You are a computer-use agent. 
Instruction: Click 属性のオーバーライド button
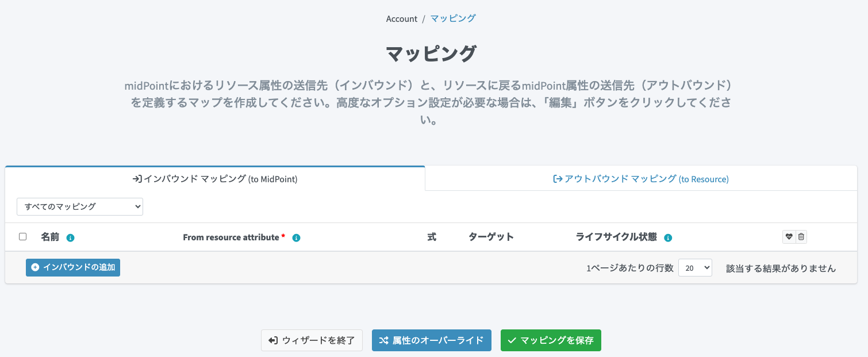pyautogui.click(x=432, y=340)
